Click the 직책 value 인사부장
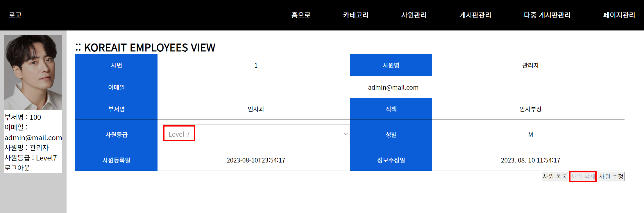 [x=530, y=109]
